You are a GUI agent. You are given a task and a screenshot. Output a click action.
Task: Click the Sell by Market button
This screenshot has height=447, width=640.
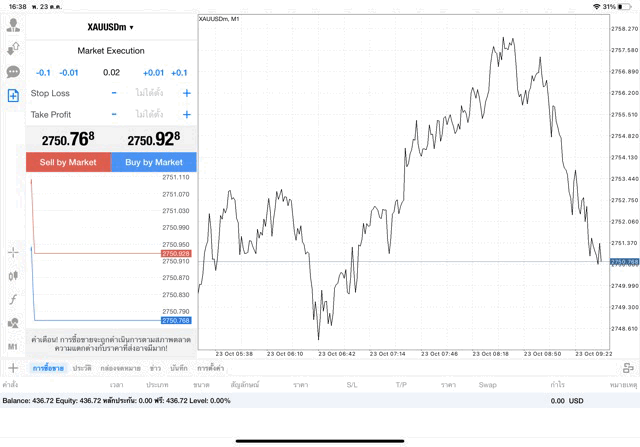click(x=68, y=162)
